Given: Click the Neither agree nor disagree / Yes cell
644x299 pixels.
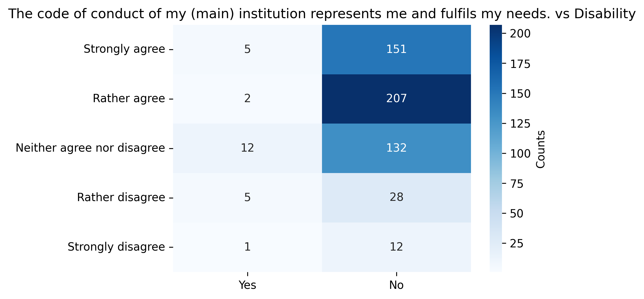Looking at the screenshot, I should [x=247, y=148].
